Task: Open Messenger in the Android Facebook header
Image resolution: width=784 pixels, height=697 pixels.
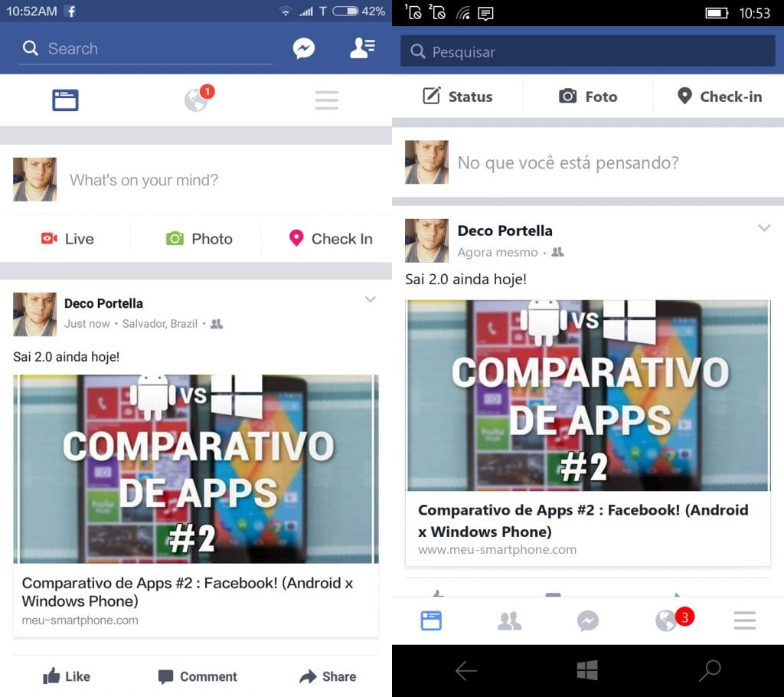Action: click(x=303, y=48)
